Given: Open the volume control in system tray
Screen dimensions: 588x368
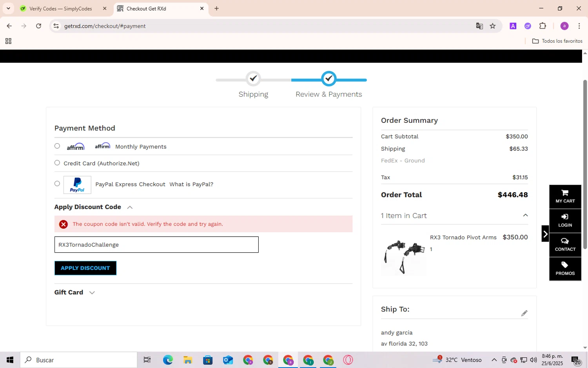Looking at the screenshot, I should pos(534,360).
